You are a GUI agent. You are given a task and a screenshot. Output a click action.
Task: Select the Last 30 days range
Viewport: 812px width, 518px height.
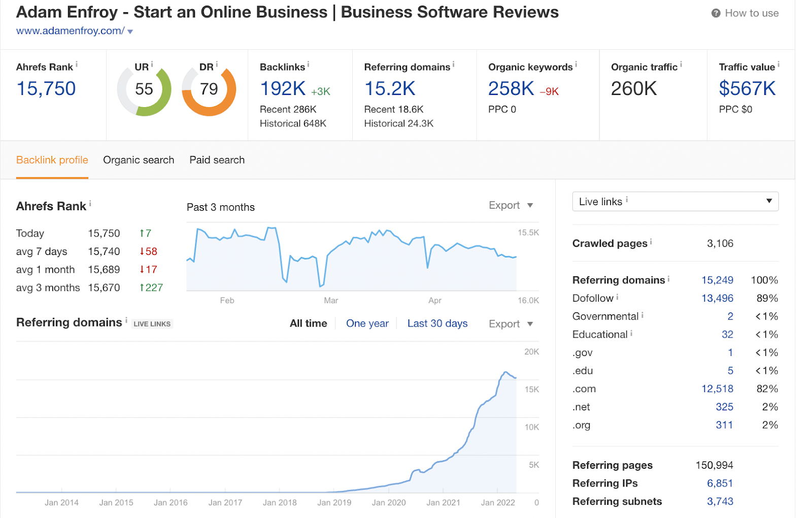pyautogui.click(x=437, y=323)
